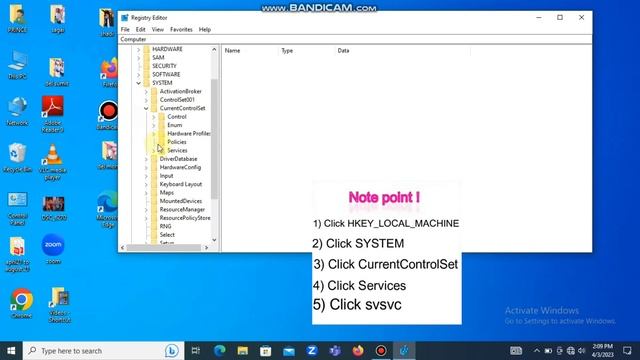This screenshot has height=360, width=640.
Task: Open Mail app from taskbar
Action: [x=289, y=351]
